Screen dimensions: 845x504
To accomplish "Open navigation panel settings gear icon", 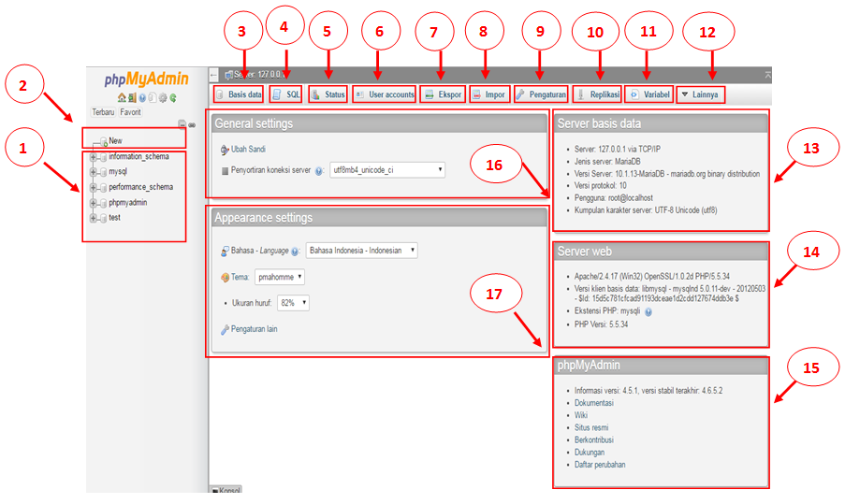I will coord(163,97).
